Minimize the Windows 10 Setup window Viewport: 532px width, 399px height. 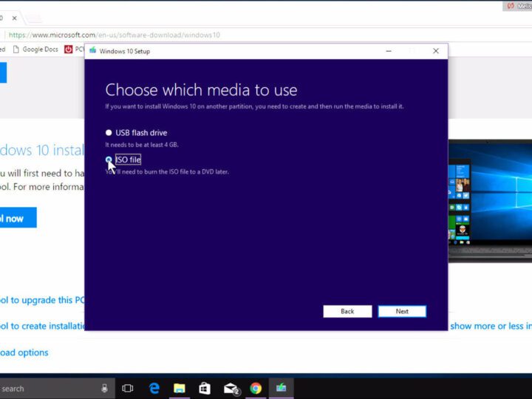(x=389, y=51)
